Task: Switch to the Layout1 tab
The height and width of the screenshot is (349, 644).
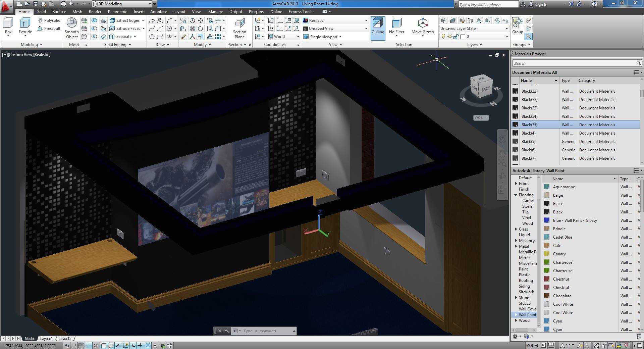Action: point(46,339)
